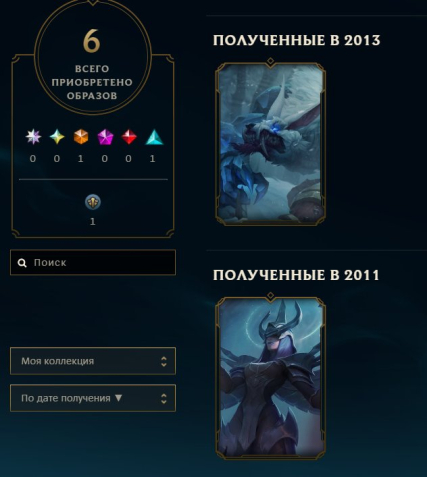
Task: Click the Полученные в 2013 section header
Action: click(297, 40)
